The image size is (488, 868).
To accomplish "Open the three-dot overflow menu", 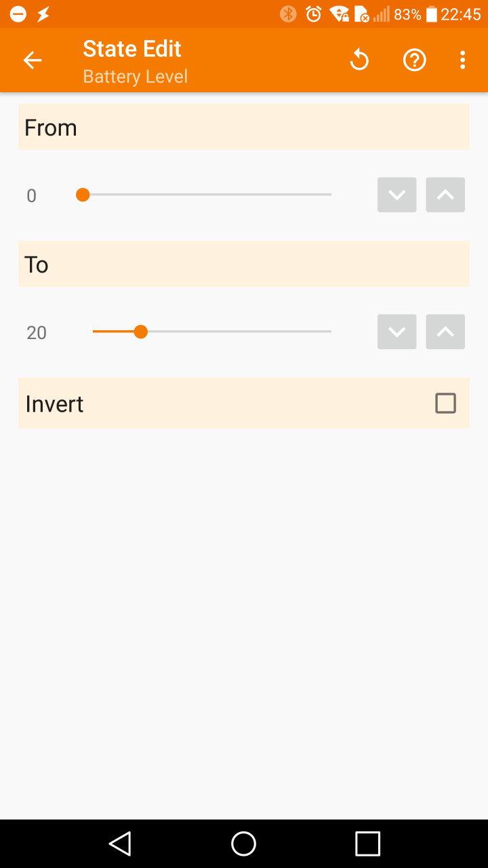I will [x=462, y=60].
